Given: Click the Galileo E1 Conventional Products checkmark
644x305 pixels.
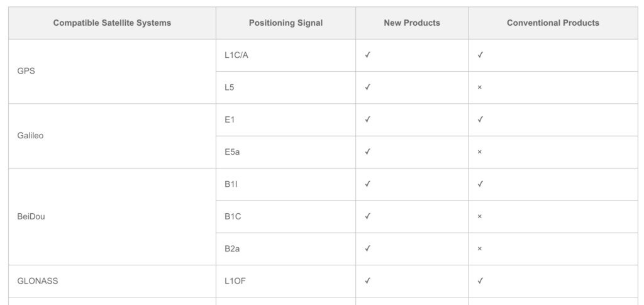Looking at the screenshot, I should (480, 119).
